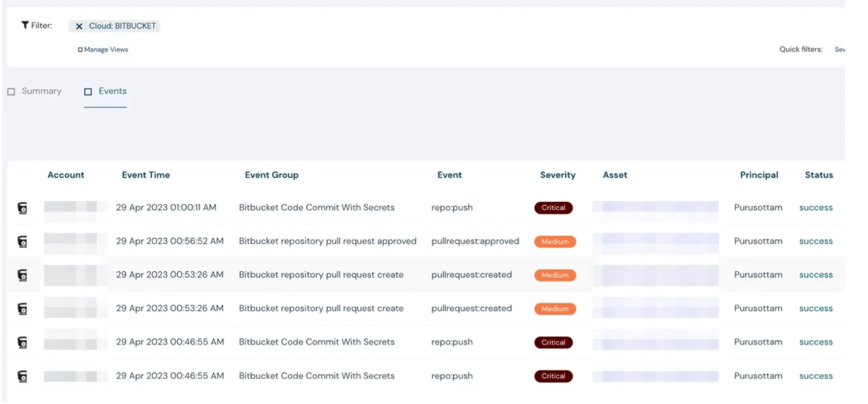Sort by Event Group column header
This screenshot has width=868, height=404.
pos(272,175)
